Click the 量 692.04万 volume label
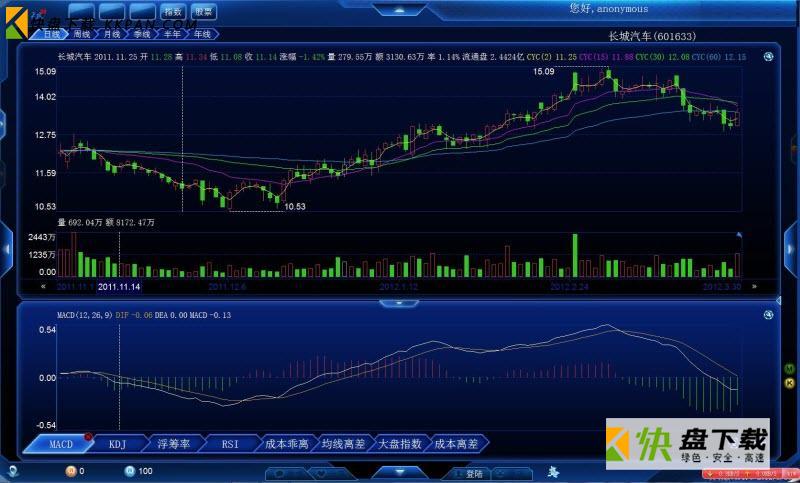The height and width of the screenshot is (483, 800). point(80,222)
